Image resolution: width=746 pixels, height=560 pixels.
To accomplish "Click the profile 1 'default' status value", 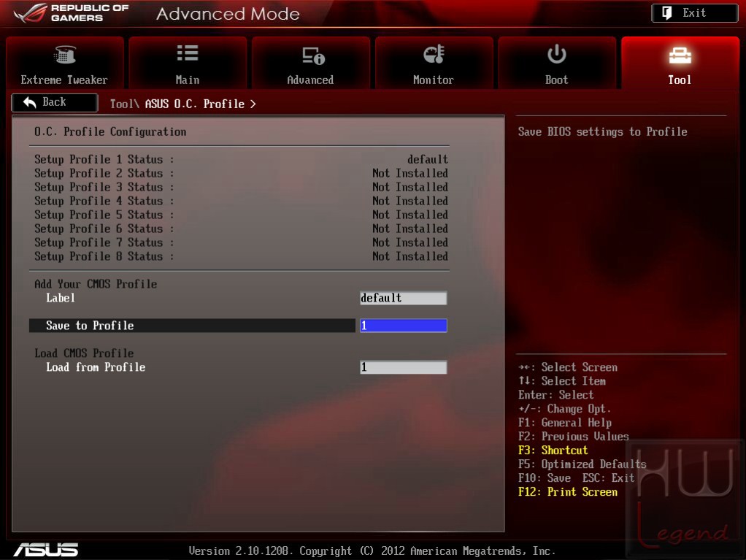I will tap(428, 159).
